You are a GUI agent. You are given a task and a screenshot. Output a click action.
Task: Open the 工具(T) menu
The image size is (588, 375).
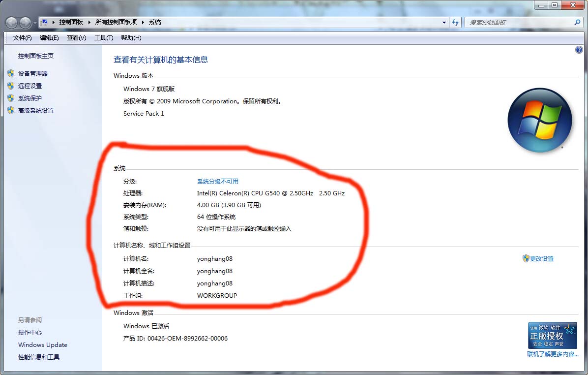[x=104, y=37]
